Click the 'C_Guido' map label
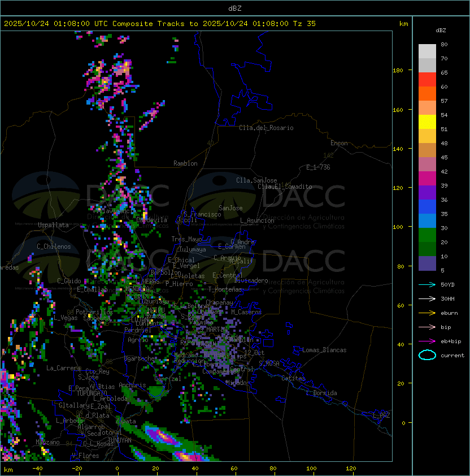This screenshot has height=476, width=470. [69, 281]
